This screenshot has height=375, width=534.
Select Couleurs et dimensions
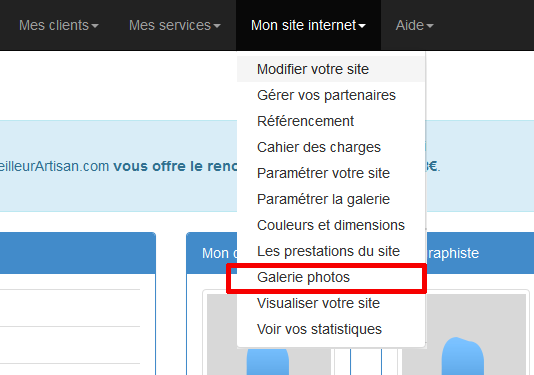[331, 225]
